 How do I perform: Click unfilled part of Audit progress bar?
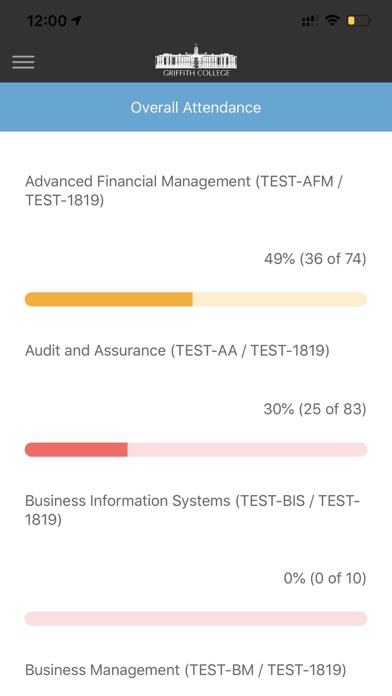pos(247,450)
